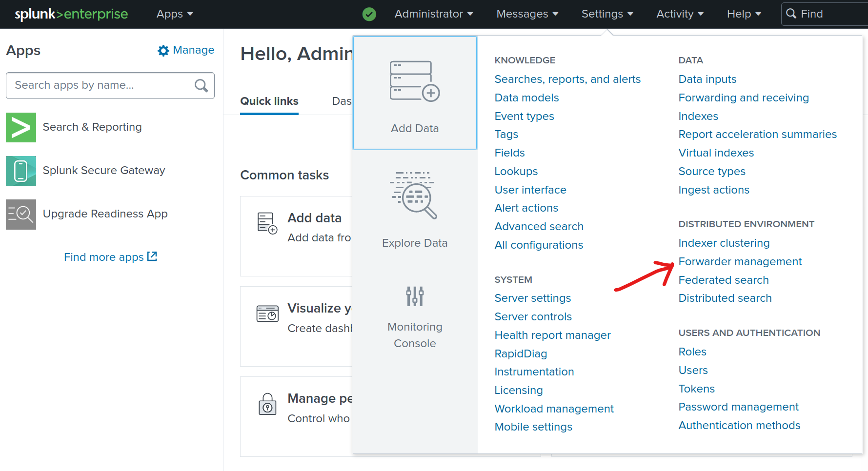
Task: Click the green health status checkmark icon
Action: tap(369, 14)
